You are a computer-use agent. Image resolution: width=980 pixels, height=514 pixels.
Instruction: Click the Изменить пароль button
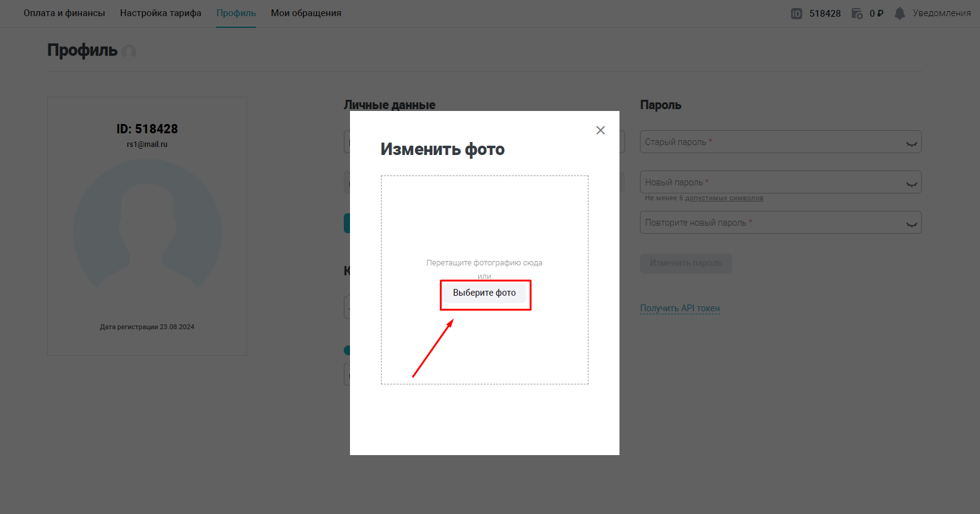pos(686,263)
